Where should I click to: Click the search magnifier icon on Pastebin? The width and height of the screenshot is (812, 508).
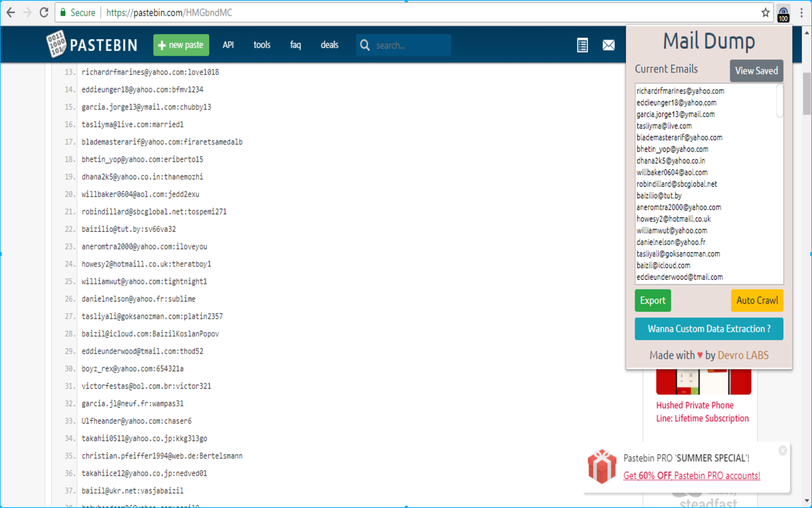[x=365, y=45]
